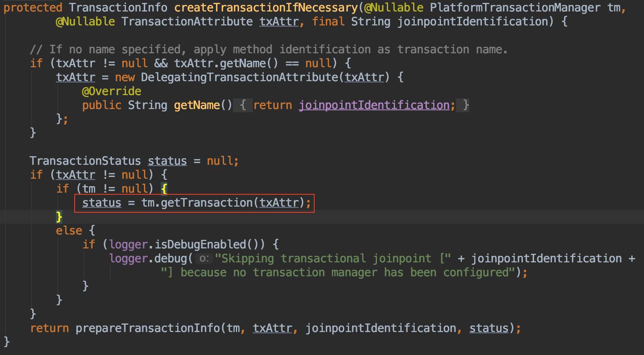Image resolution: width=644 pixels, height=355 pixels.
Task: Click the PlatformTransactionManager type name
Action: 515,7
